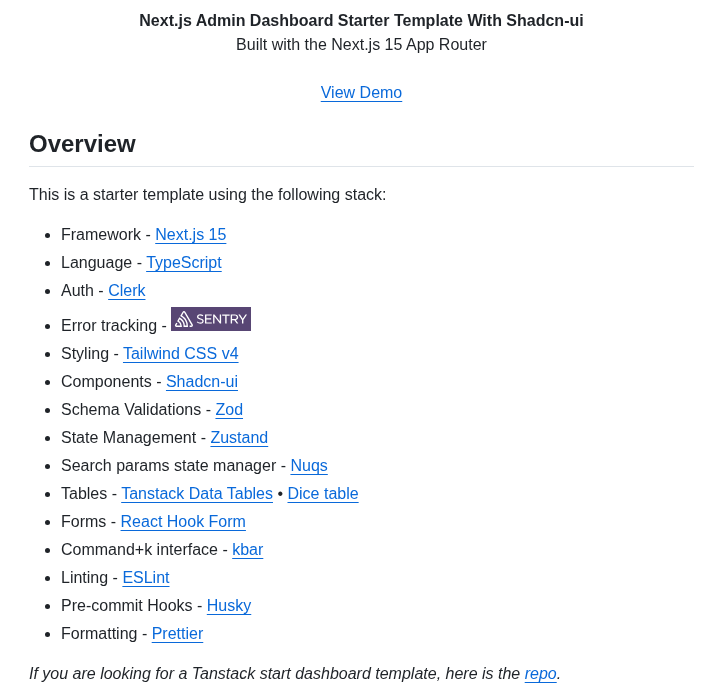Open the kbar link
Viewport: 722px width, 692px height.
(247, 550)
